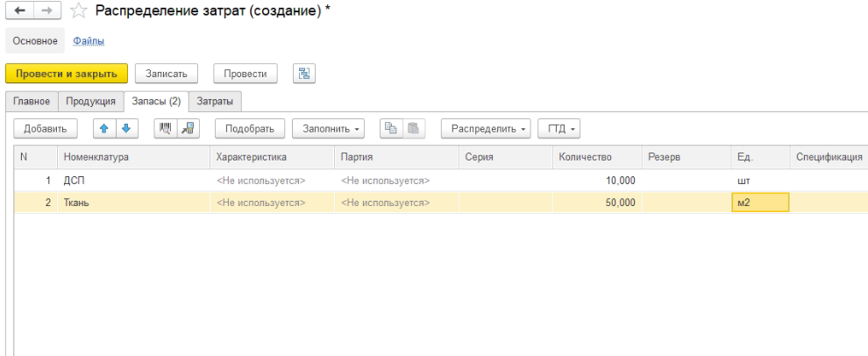Click the Добавить button

46,128
